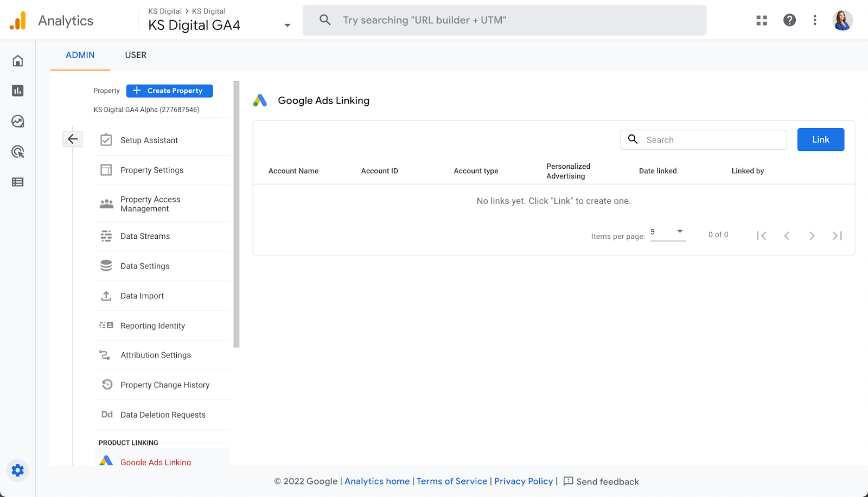Viewport: 868px width, 497px height.
Task: Open the Home icon in left sidebar
Action: [18, 61]
